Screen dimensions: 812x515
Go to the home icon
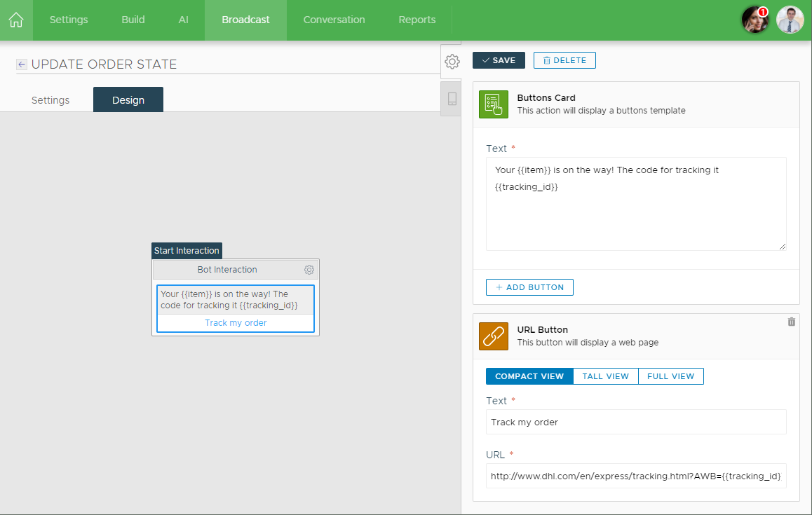tap(16, 20)
